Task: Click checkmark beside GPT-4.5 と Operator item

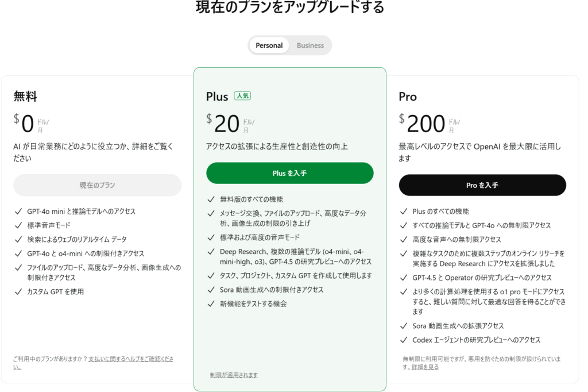Action: point(404,278)
